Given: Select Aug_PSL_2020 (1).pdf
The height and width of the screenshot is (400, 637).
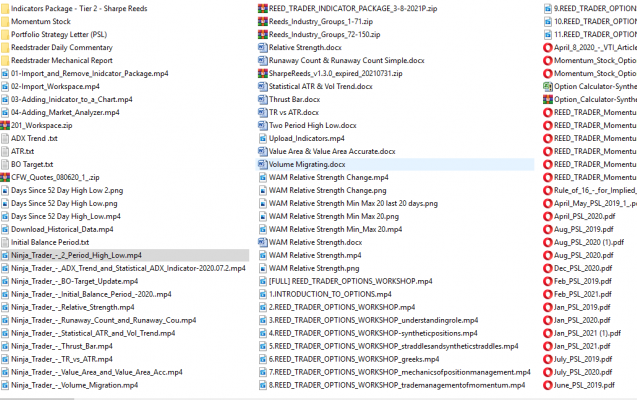Looking at the screenshot, I should click(589, 242).
